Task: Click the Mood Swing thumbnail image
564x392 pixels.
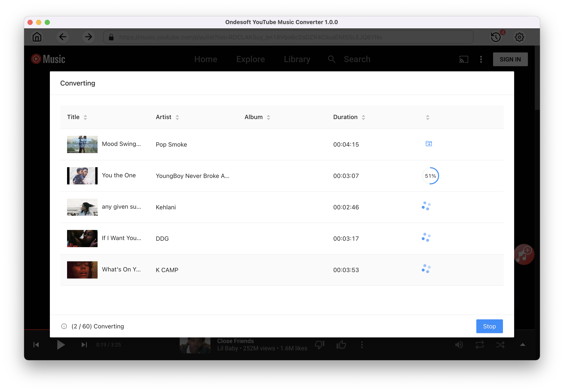Action: click(82, 144)
